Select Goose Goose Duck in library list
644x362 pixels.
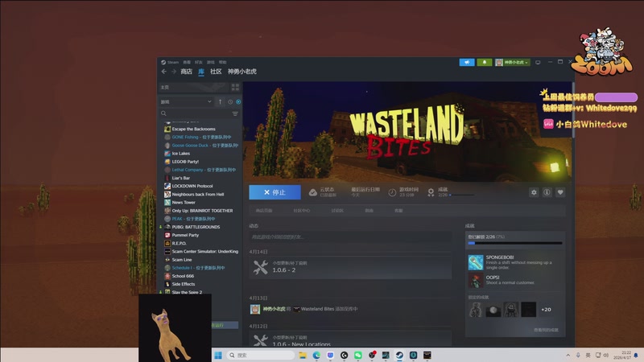(200, 146)
